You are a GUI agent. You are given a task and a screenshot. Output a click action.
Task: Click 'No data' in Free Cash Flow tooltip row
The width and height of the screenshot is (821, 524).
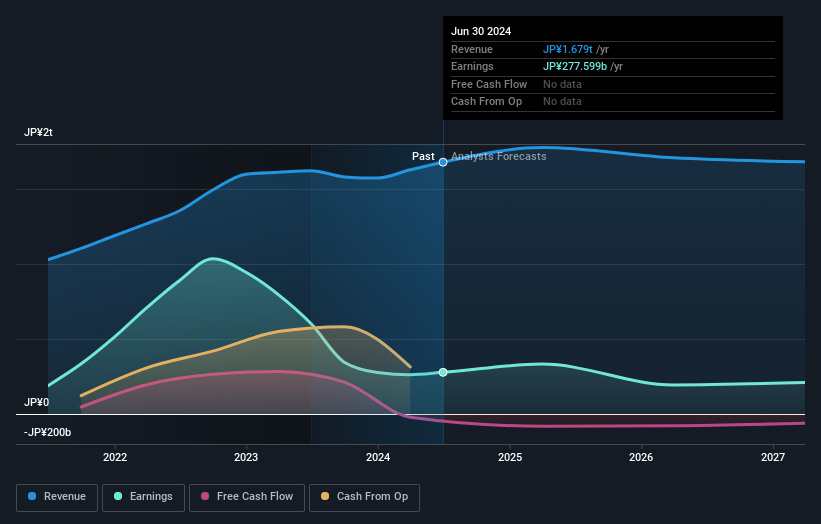(562, 84)
